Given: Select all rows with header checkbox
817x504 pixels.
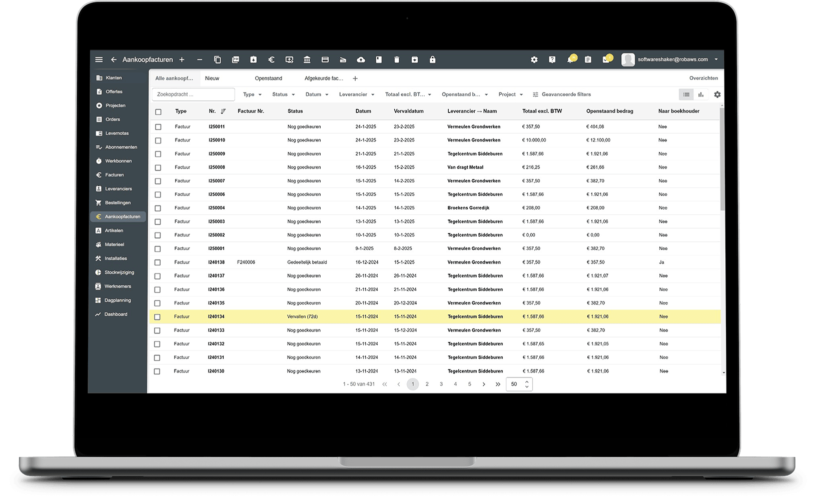Looking at the screenshot, I should [158, 111].
